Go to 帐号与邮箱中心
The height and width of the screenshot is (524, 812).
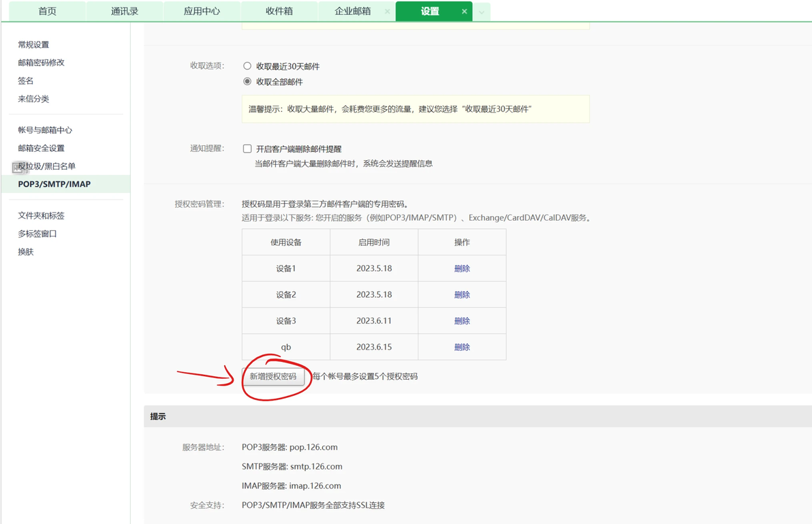coord(45,130)
